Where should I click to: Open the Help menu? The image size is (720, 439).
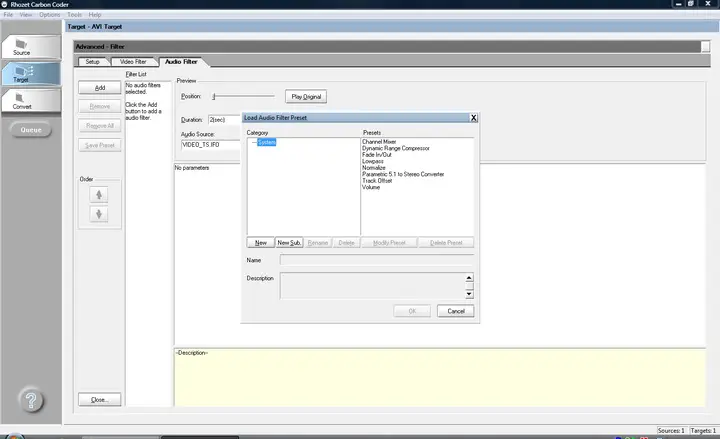95,15
